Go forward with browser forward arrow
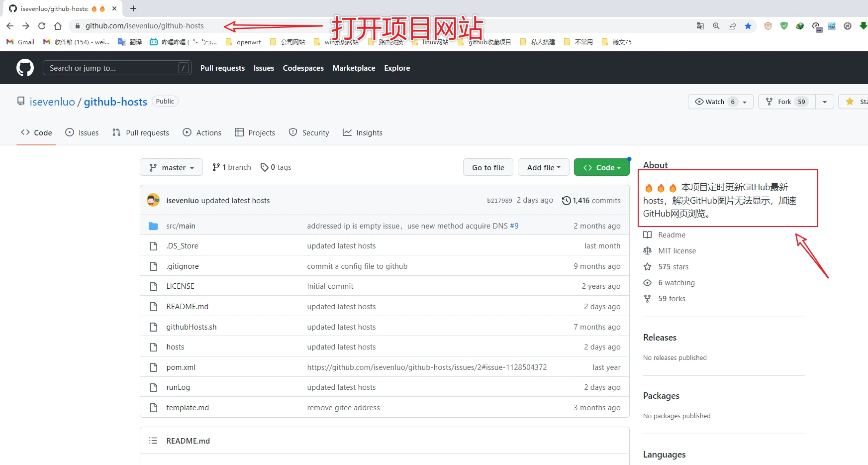 pos(26,26)
